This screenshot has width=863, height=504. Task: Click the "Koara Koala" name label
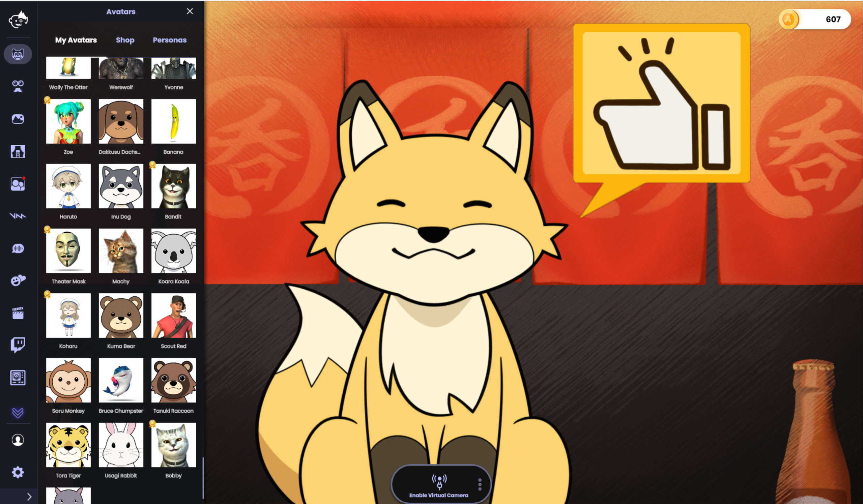coord(174,281)
